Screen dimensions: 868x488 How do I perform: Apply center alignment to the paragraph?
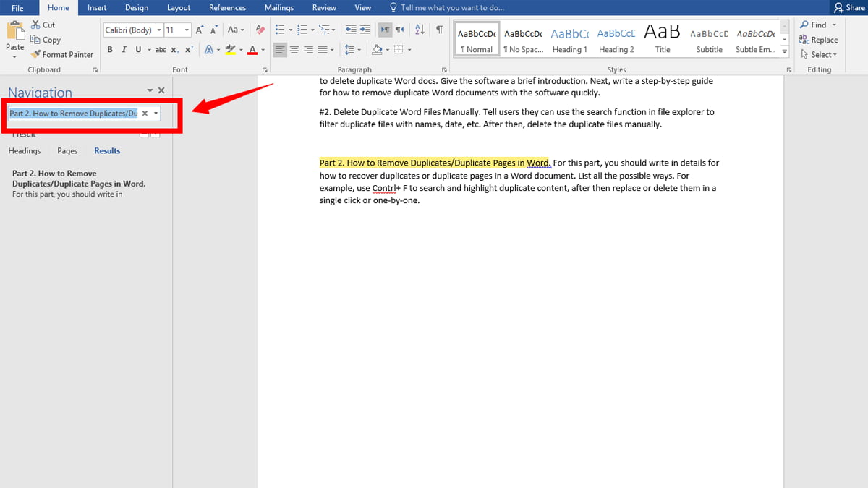pos(294,50)
